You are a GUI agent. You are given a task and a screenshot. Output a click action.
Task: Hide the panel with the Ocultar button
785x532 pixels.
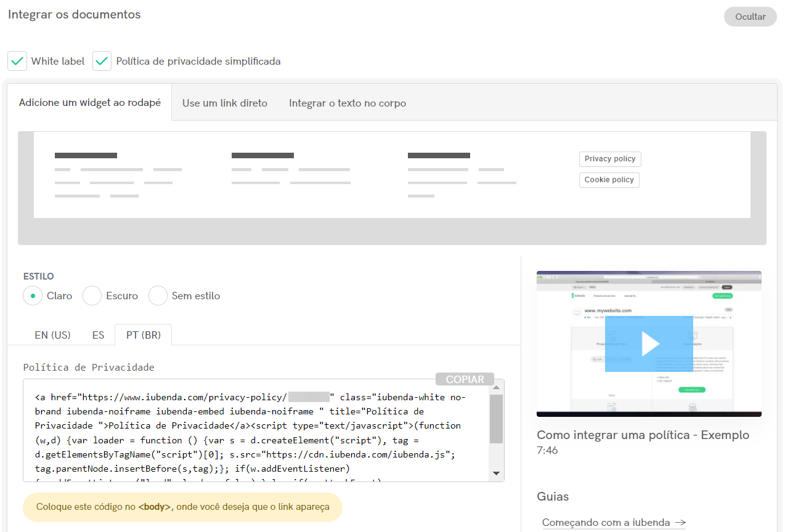click(749, 17)
